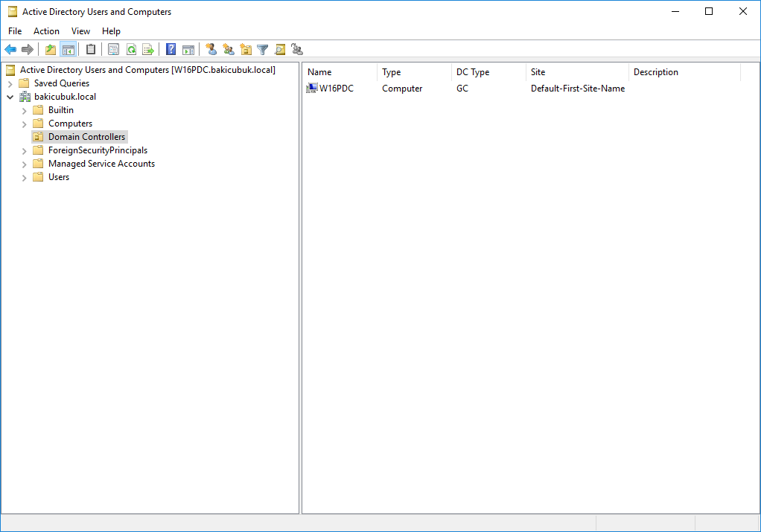Image resolution: width=761 pixels, height=532 pixels.
Task: Open Properties toolbar icon
Action: coord(114,49)
